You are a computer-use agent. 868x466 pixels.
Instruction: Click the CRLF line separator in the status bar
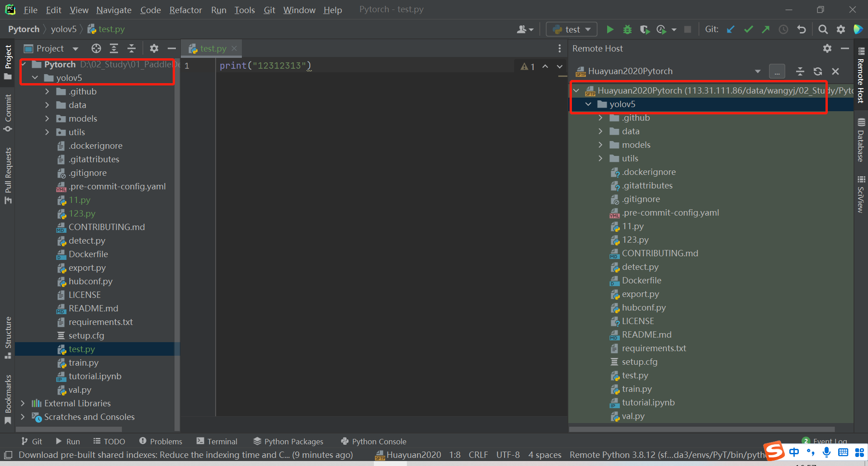tap(478, 455)
